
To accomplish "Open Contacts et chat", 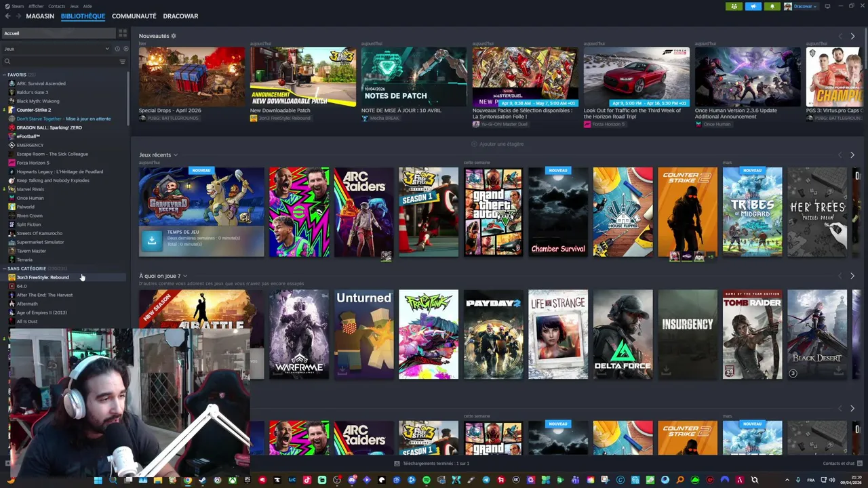I will point(839,464).
